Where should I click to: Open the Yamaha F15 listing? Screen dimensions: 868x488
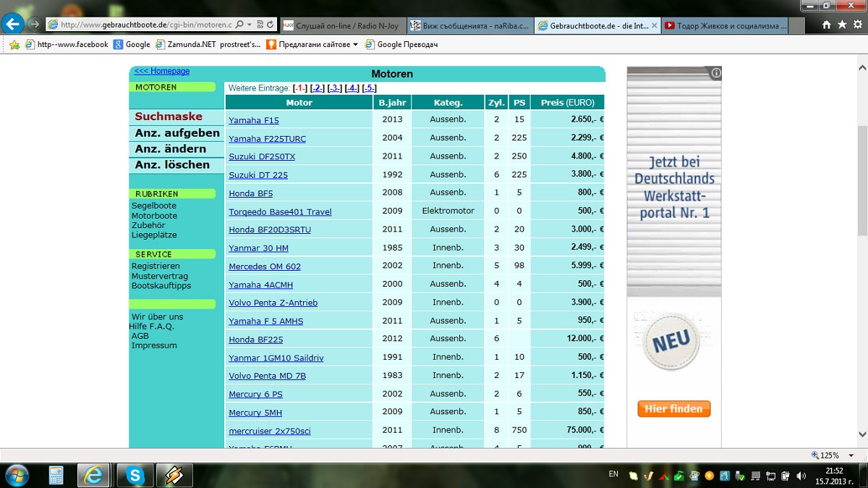(x=254, y=120)
